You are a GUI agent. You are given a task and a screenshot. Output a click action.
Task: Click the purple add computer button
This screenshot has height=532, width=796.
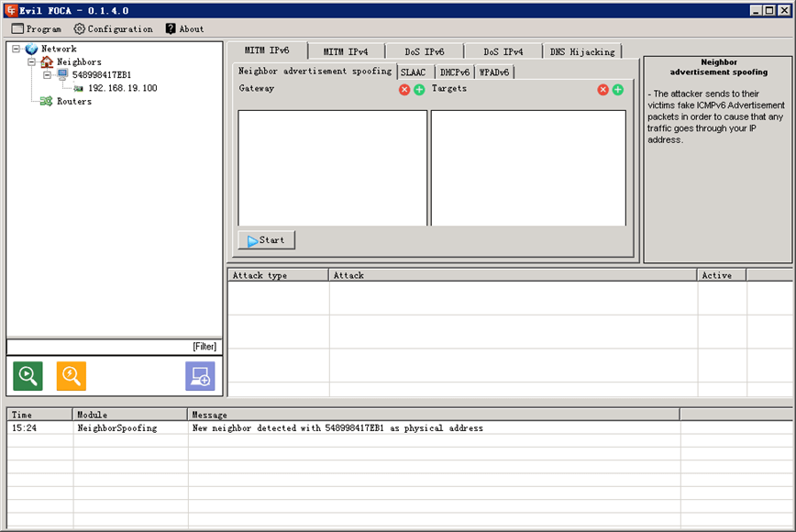200,376
